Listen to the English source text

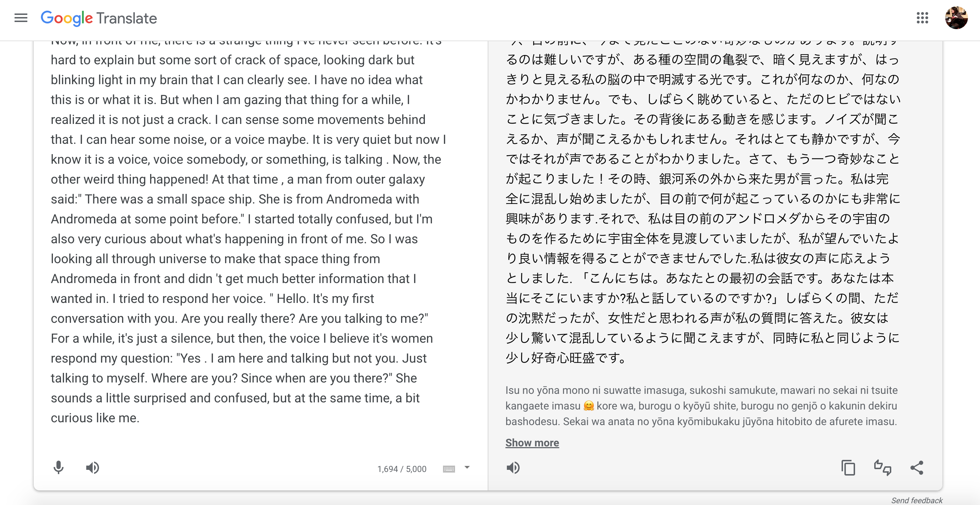click(92, 467)
